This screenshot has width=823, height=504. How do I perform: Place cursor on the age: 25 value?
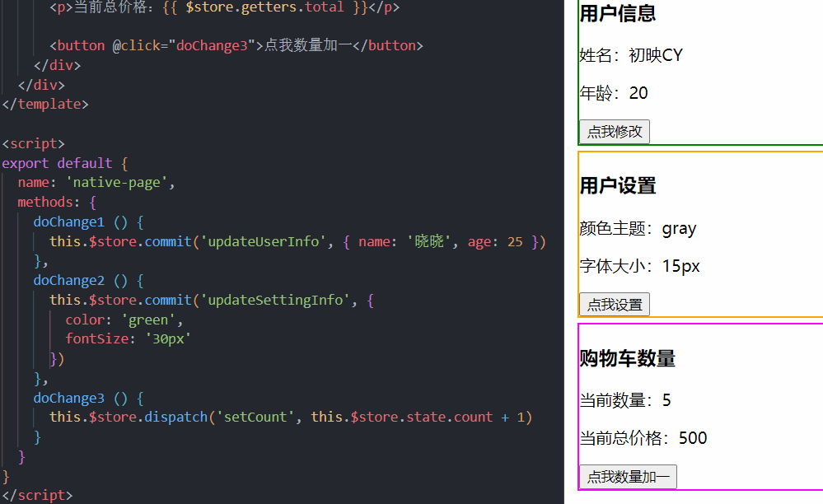(495, 242)
